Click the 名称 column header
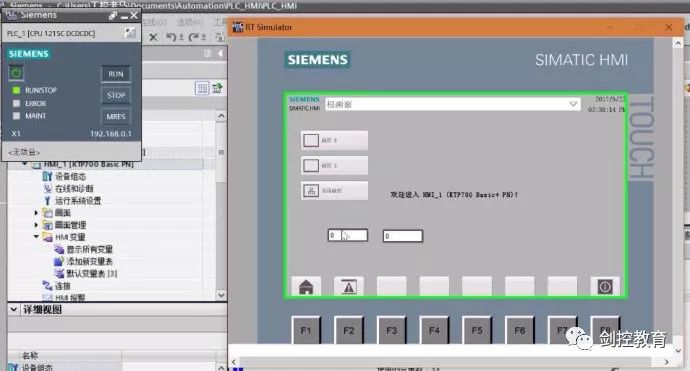The image size is (690, 371). [30, 355]
